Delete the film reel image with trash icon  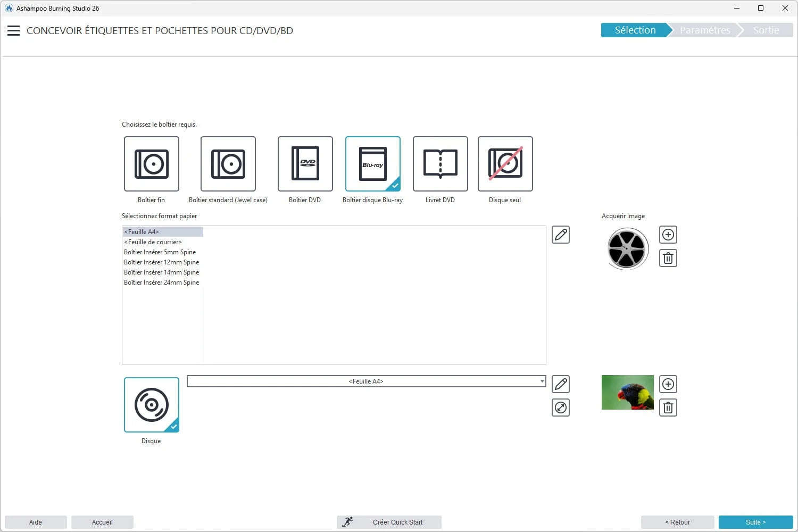click(668, 258)
